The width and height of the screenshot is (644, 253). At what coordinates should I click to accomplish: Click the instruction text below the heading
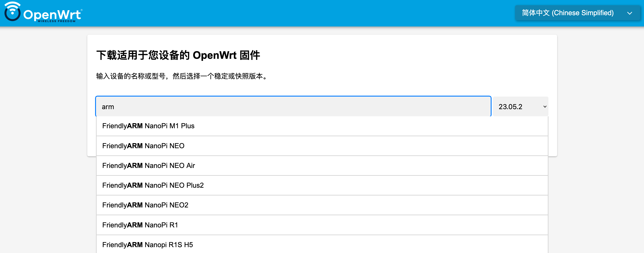[x=182, y=76]
